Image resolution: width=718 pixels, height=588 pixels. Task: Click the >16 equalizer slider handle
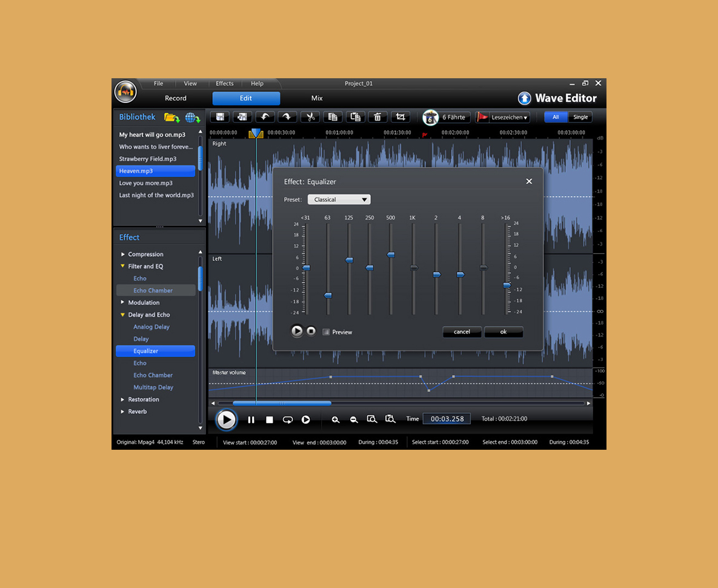click(507, 286)
